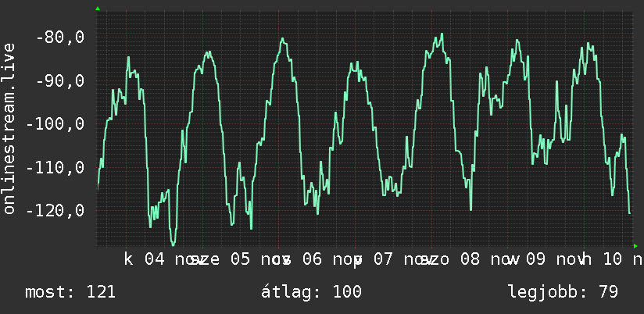Click the 'h 10 nov' date label
Image resolution: width=644 pixels, height=314 pixels.
pyautogui.click(x=614, y=259)
